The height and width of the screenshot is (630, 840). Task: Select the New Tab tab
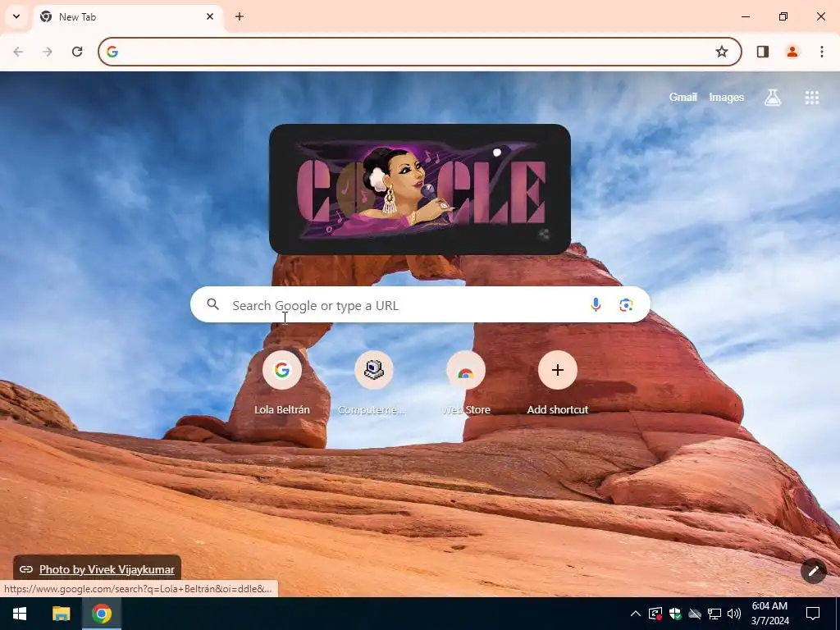click(127, 17)
